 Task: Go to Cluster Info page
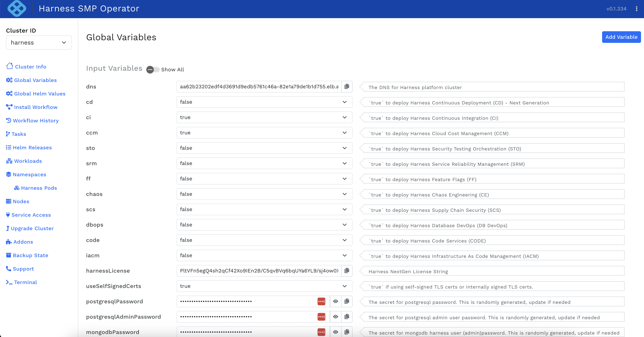pyautogui.click(x=26, y=66)
